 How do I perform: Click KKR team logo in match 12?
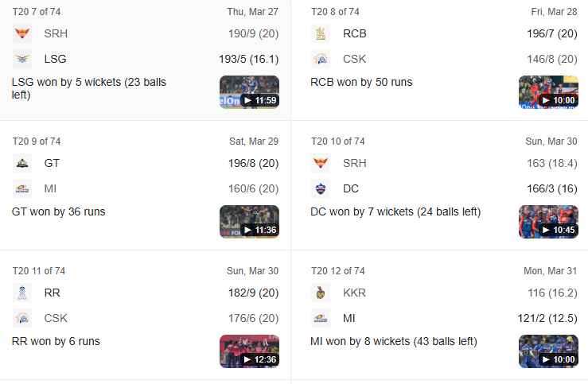pyautogui.click(x=321, y=293)
